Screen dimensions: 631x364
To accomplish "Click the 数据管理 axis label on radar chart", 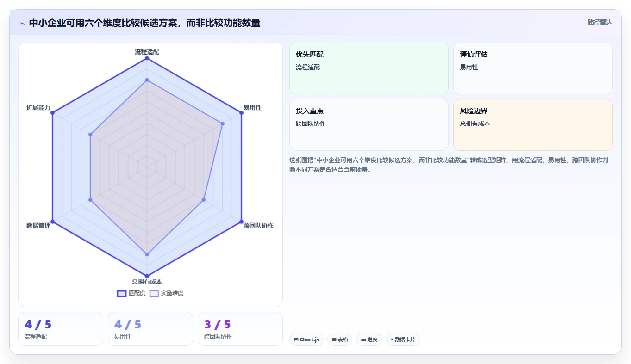I will 38,226.
